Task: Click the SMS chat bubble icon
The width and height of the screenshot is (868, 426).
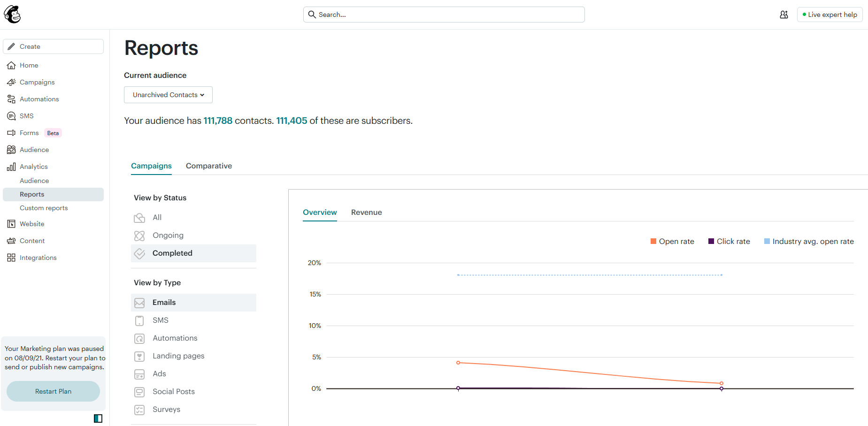Action: click(x=11, y=116)
